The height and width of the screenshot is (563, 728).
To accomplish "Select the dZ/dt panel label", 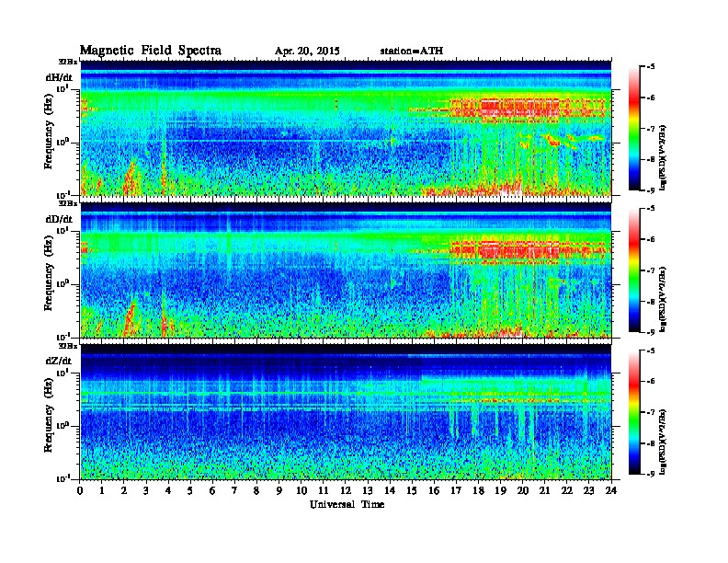I will 59,361.
